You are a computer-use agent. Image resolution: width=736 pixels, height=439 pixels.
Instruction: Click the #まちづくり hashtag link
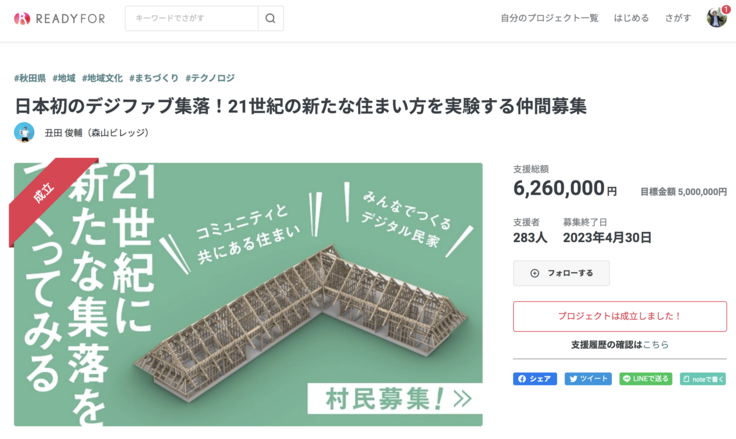coord(154,78)
